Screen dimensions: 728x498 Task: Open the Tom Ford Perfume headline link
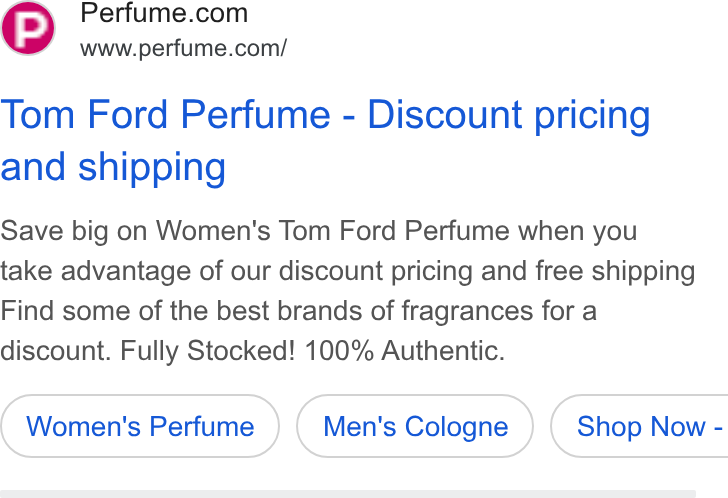tap(325, 141)
